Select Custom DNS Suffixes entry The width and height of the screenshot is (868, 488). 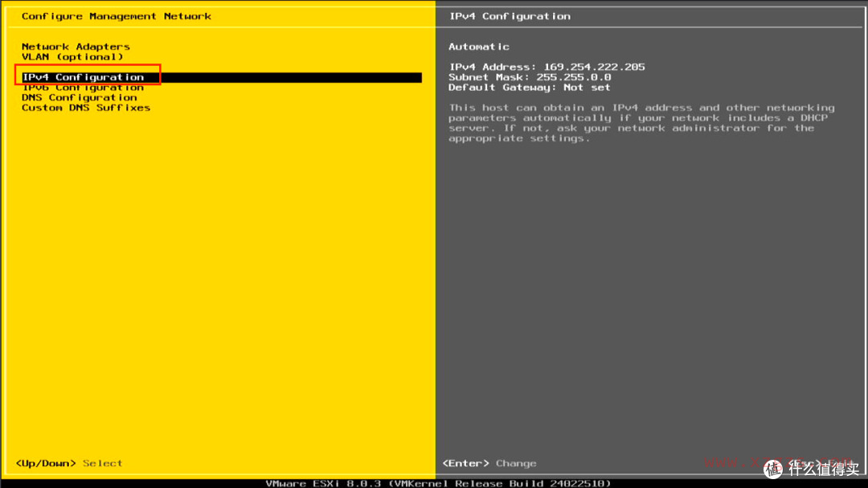[x=86, y=108]
